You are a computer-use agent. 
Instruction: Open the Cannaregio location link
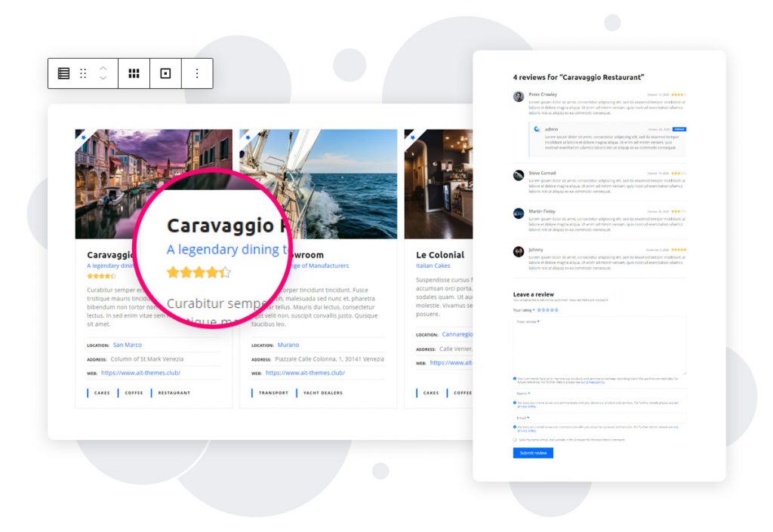click(x=457, y=334)
